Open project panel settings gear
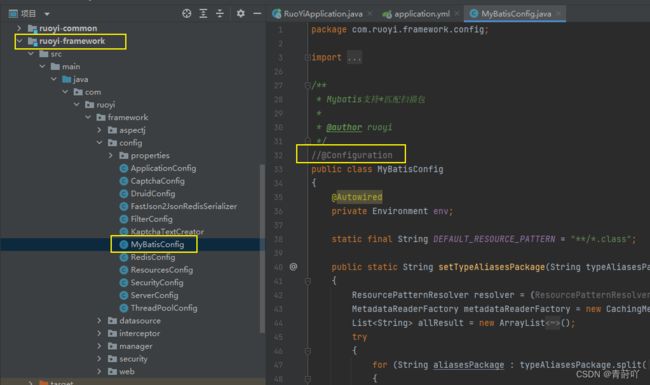650x385 pixels. pyautogui.click(x=240, y=14)
